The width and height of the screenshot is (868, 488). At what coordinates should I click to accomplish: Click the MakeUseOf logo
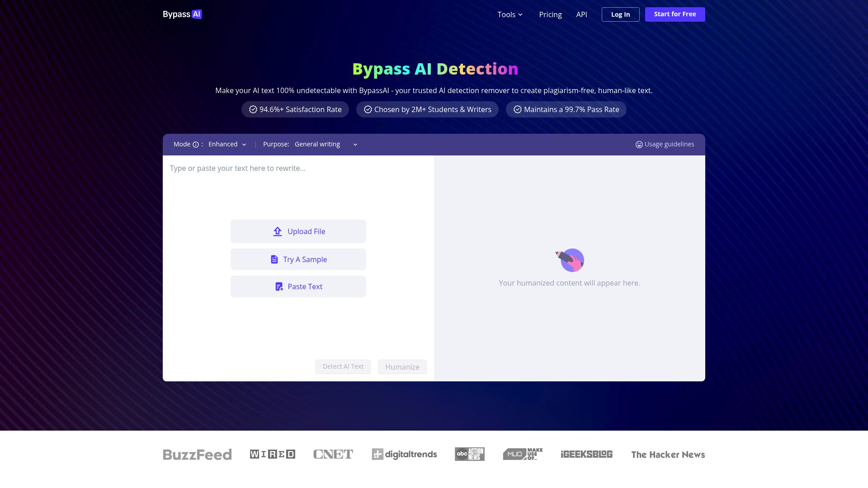click(523, 454)
